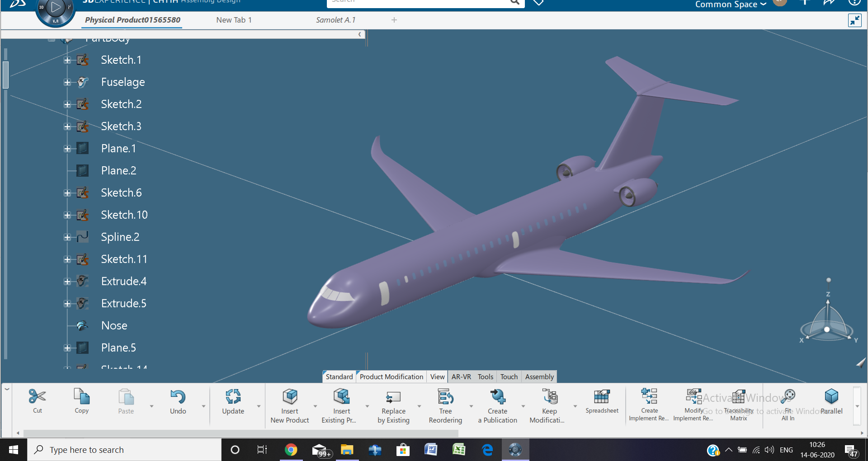
Task: Open the Assembly toolbar tab
Action: 539,376
